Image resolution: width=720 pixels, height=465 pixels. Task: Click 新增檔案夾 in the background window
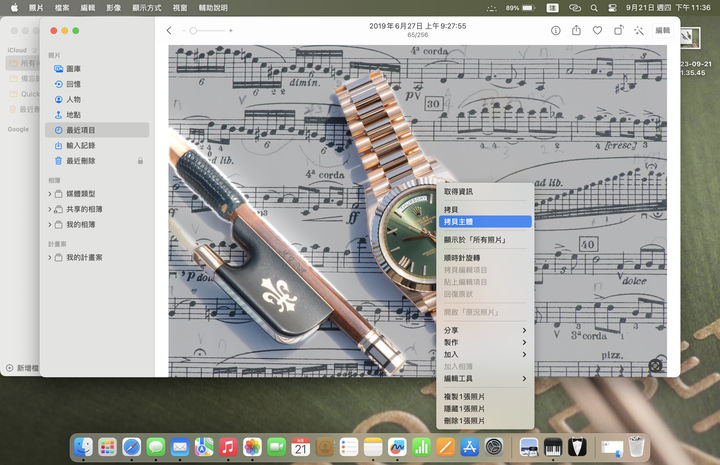[x=23, y=368]
